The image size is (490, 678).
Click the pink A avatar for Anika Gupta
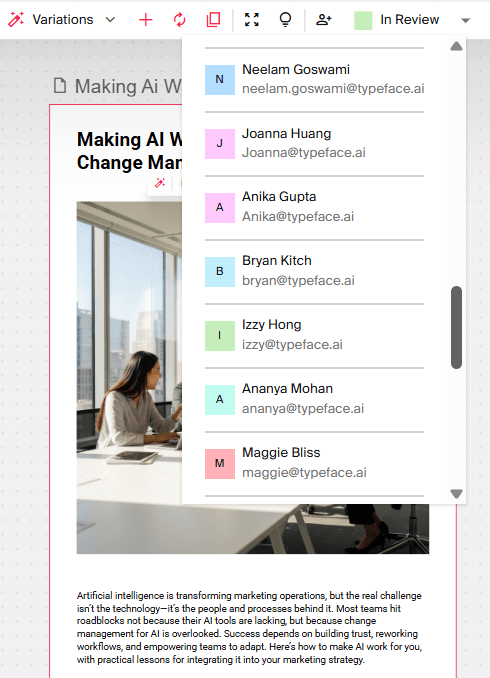point(220,208)
